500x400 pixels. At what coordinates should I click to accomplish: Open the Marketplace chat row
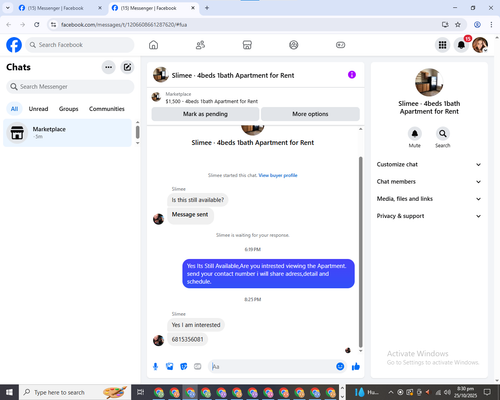coord(67,133)
